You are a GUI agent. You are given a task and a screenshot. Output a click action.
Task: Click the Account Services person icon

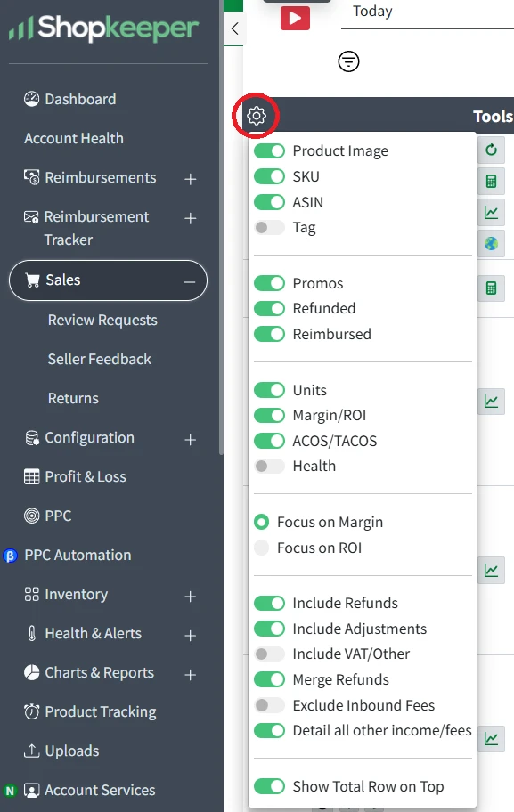[31, 791]
